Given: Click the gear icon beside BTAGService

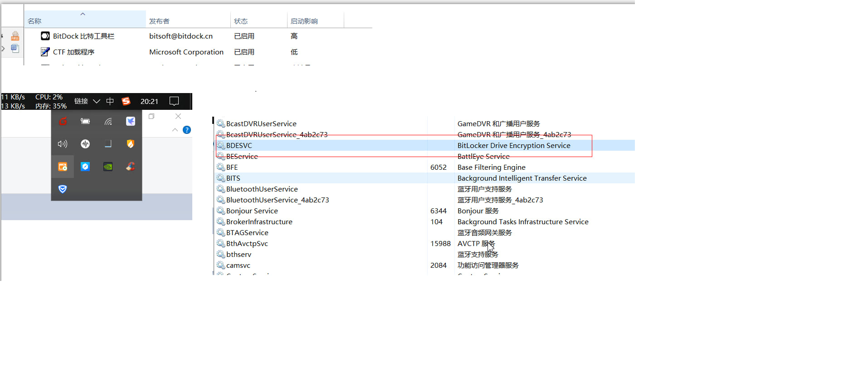Looking at the screenshot, I should tap(221, 232).
